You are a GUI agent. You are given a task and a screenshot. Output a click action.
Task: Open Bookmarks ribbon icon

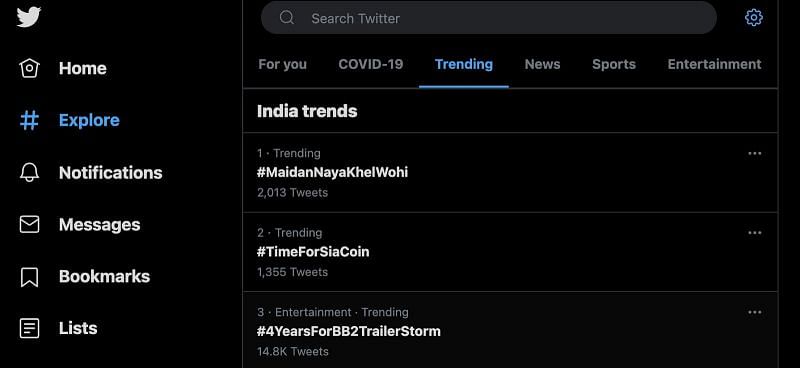[x=29, y=277]
